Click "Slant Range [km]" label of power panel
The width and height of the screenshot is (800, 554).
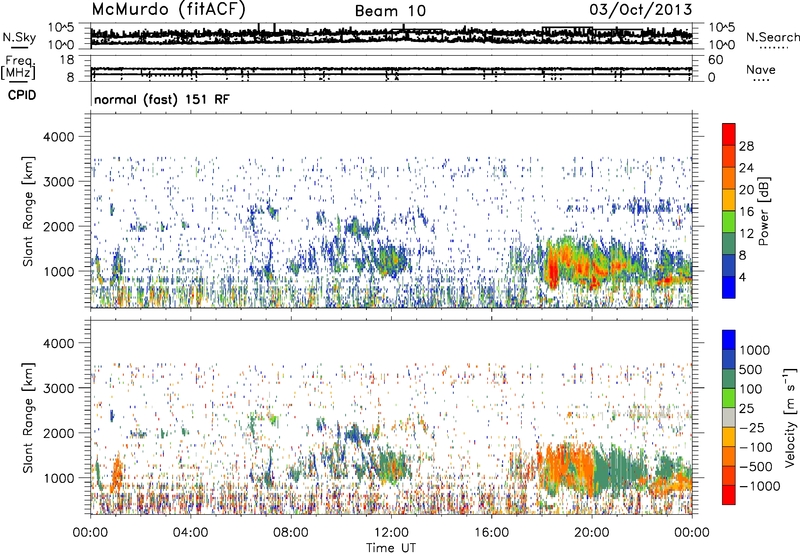click(28, 211)
